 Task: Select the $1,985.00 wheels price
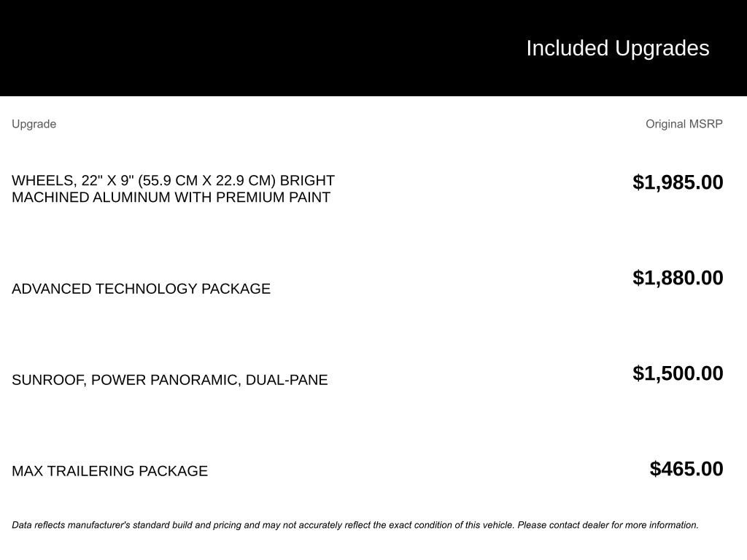pos(678,182)
